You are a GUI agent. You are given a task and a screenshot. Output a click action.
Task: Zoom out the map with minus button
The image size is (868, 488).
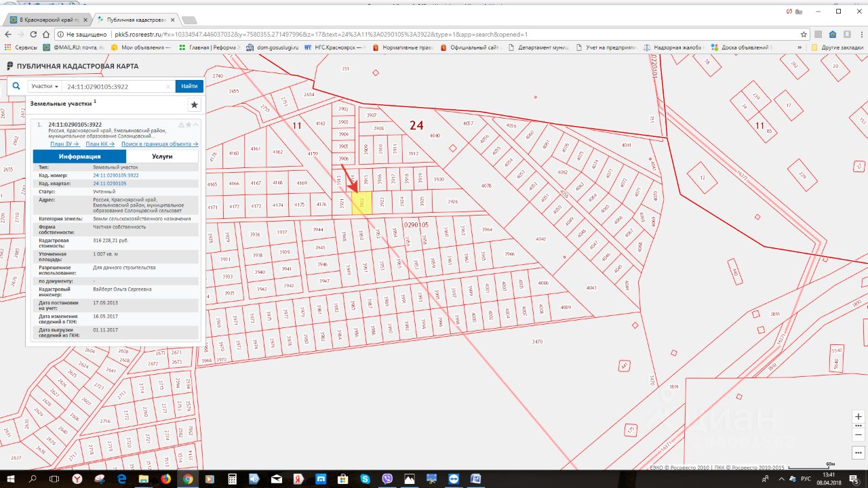(x=859, y=434)
